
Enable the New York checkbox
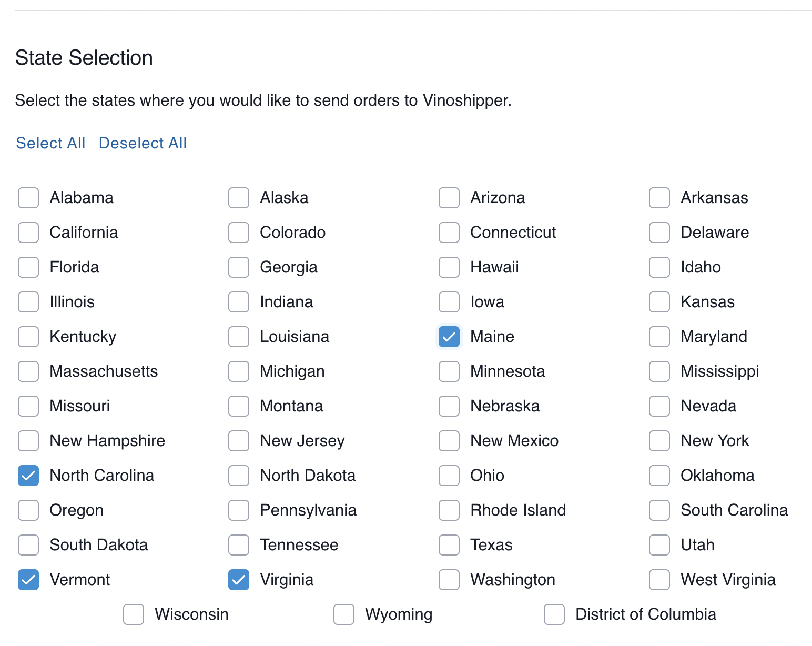click(659, 441)
